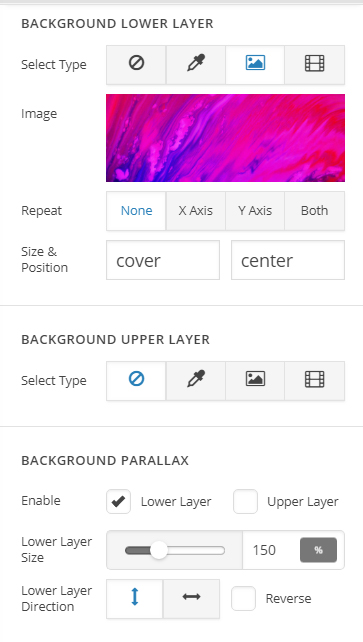Set parallax direction to vertical arrow
The height and width of the screenshot is (642, 363).
[x=135, y=599]
